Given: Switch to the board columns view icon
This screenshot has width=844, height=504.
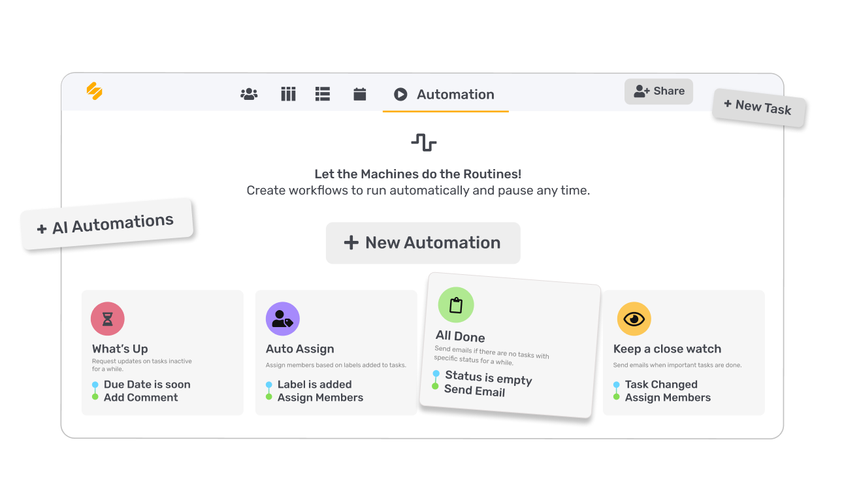Looking at the screenshot, I should pyautogui.click(x=288, y=94).
